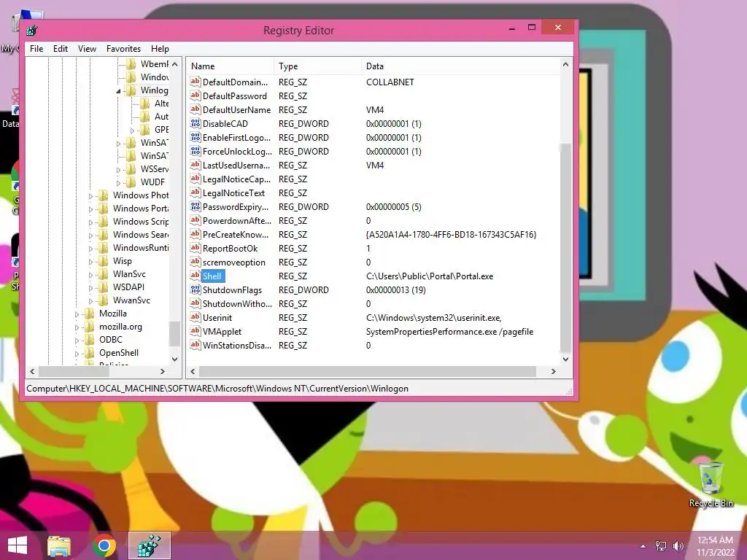Expand the WlanSvc key
The width and height of the screenshot is (747, 560).
(90, 275)
